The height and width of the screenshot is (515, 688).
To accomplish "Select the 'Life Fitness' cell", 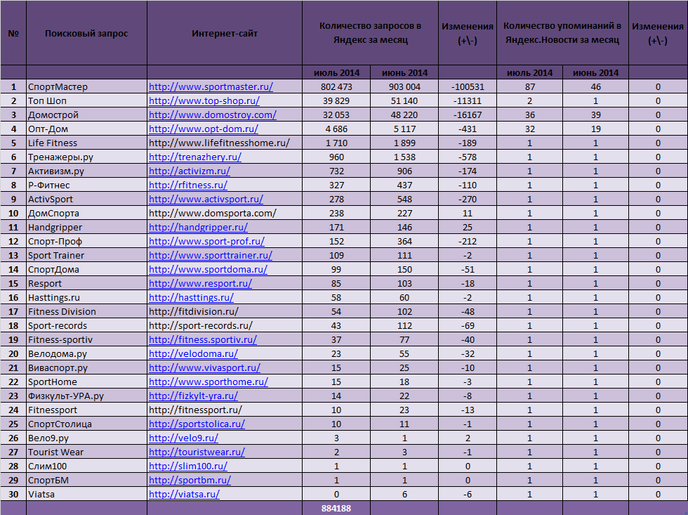I will [x=86, y=143].
